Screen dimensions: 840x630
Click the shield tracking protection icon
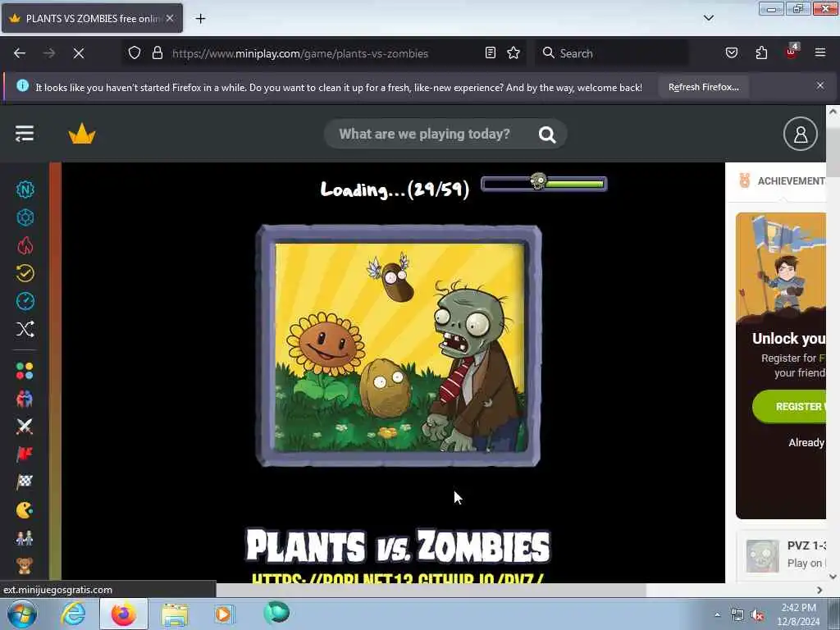pos(135,52)
